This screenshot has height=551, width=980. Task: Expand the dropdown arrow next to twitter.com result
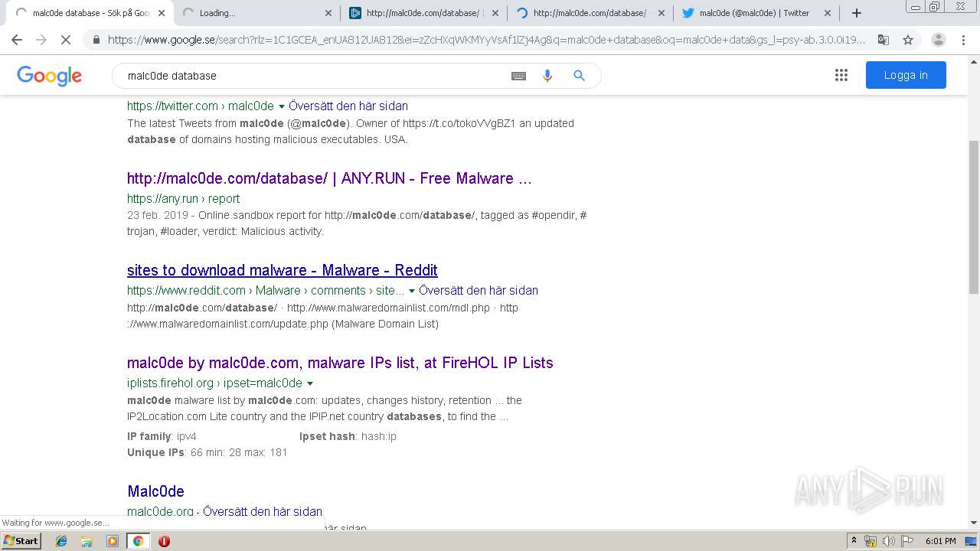(281, 106)
